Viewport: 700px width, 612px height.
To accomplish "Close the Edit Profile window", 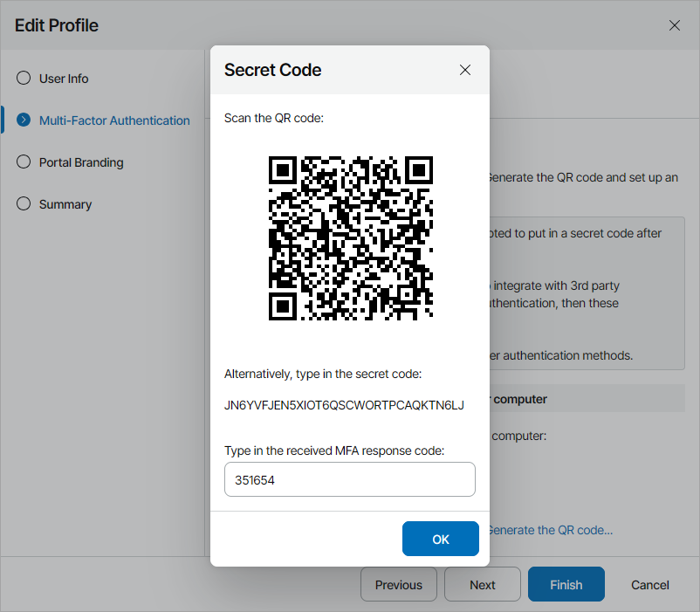I will (x=675, y=25).
